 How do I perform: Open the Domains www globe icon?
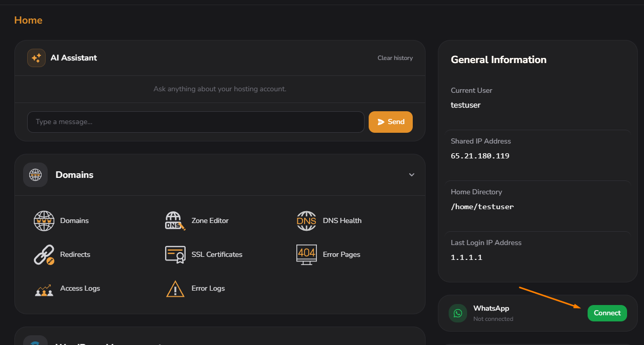[x=44, y=221]
